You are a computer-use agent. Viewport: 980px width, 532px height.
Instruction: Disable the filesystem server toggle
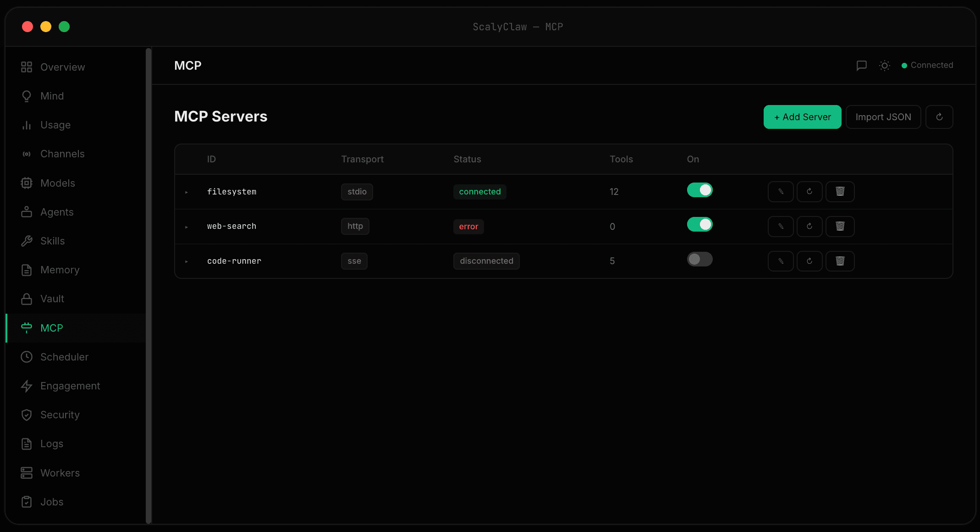pos(699,190)
